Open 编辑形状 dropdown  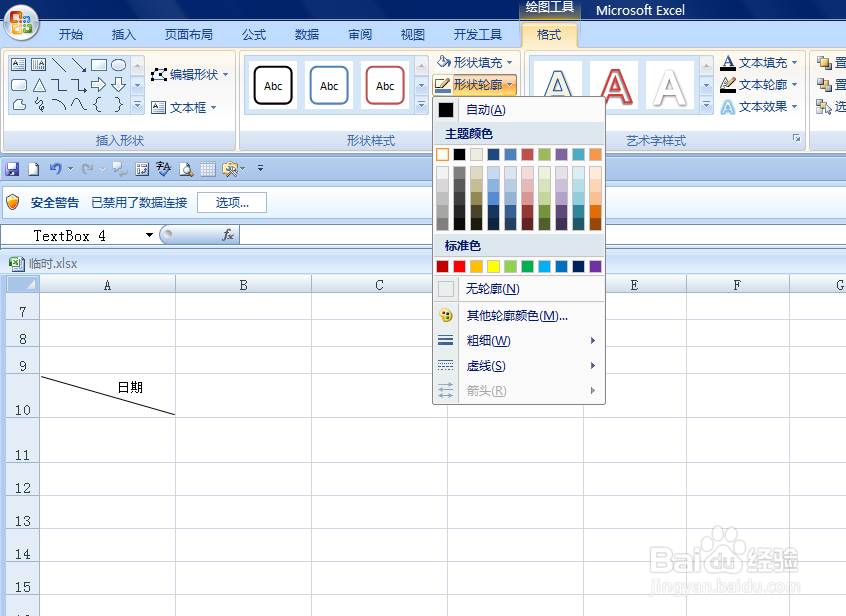(189, 74)
